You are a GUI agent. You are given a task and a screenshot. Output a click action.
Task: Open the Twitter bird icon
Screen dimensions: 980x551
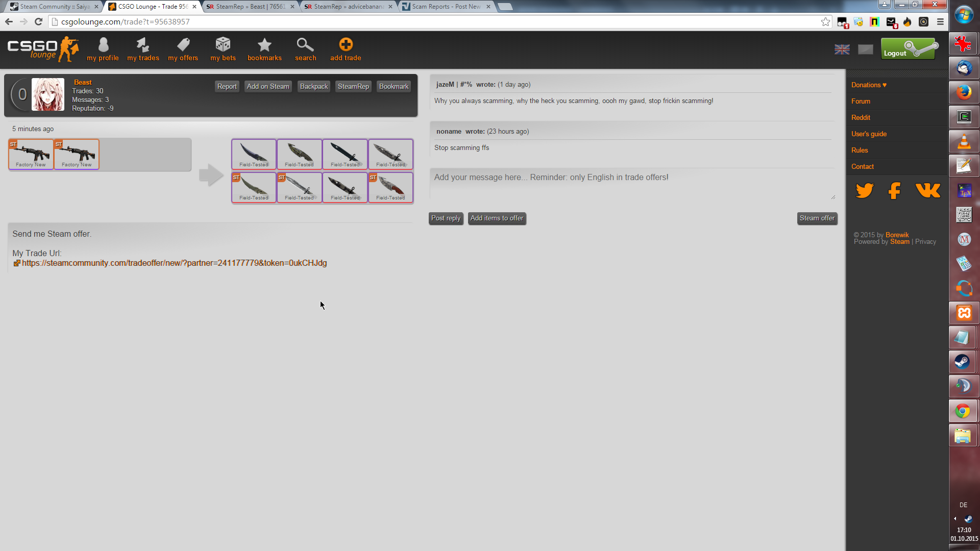click(865, 191)
